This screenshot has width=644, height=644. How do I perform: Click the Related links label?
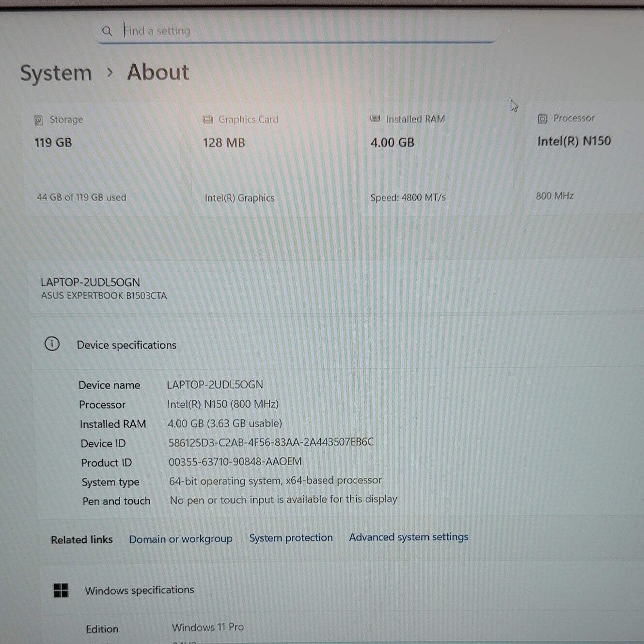(82, 539)
